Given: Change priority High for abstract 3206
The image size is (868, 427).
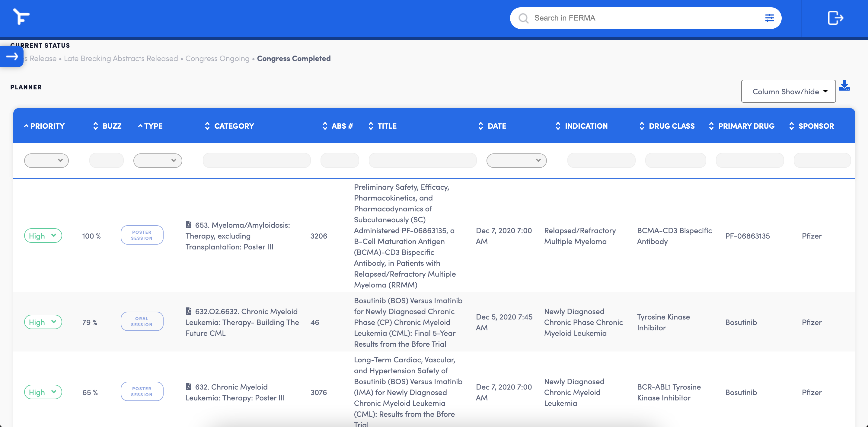Looking at the screenshot, I should click(x=43, y=236).
